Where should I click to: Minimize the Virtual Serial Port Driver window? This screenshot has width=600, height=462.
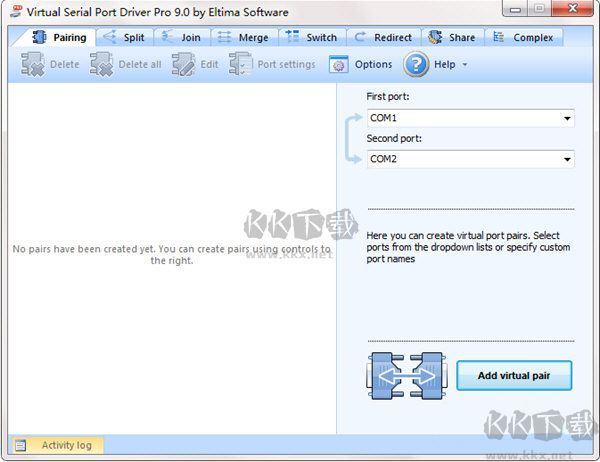click(x=515, y=8)
